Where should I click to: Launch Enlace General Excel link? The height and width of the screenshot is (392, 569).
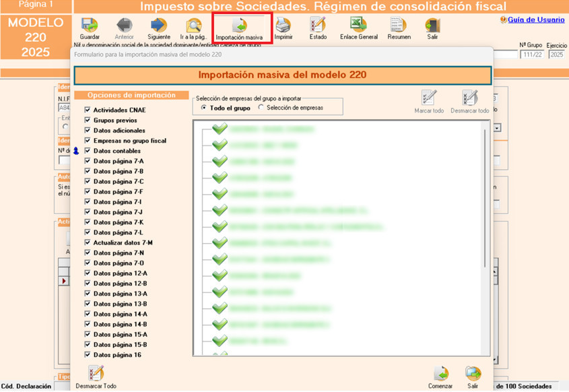358,25
